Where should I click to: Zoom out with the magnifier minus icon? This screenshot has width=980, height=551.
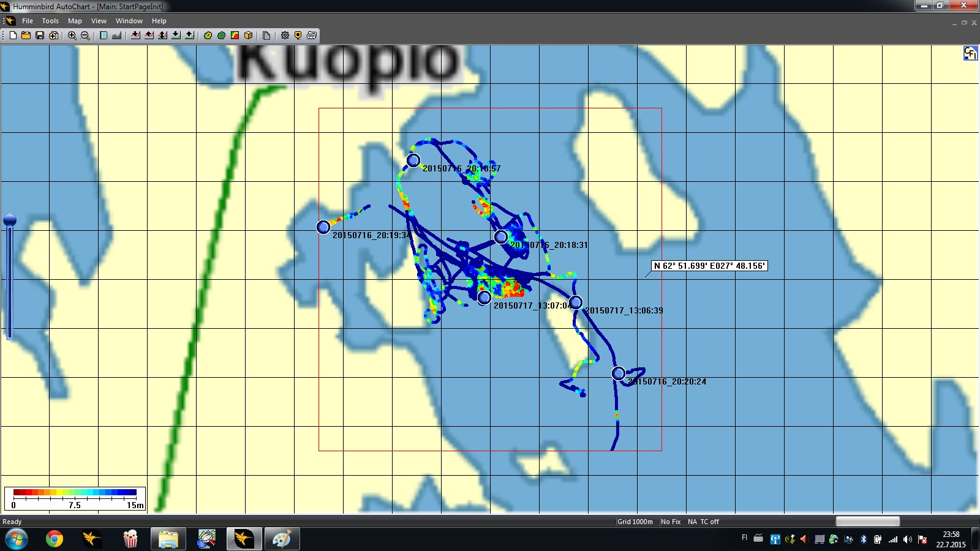(x=86, y=36)
